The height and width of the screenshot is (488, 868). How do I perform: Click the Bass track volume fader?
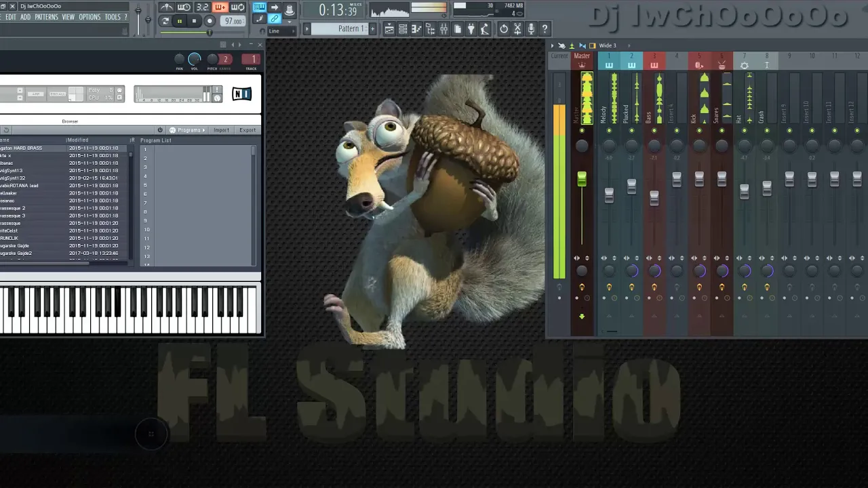pyautogui.click(x=654, y=198)
